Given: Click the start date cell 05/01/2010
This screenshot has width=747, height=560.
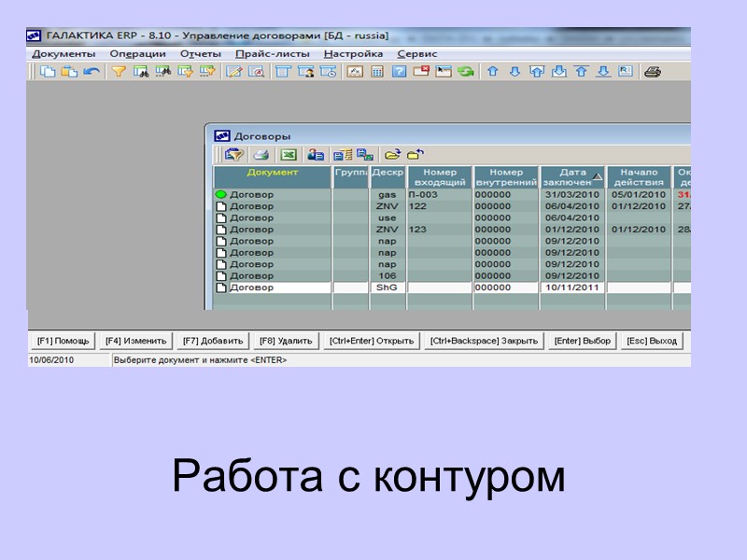Looking at the screenshot, I should coord(639,194).
